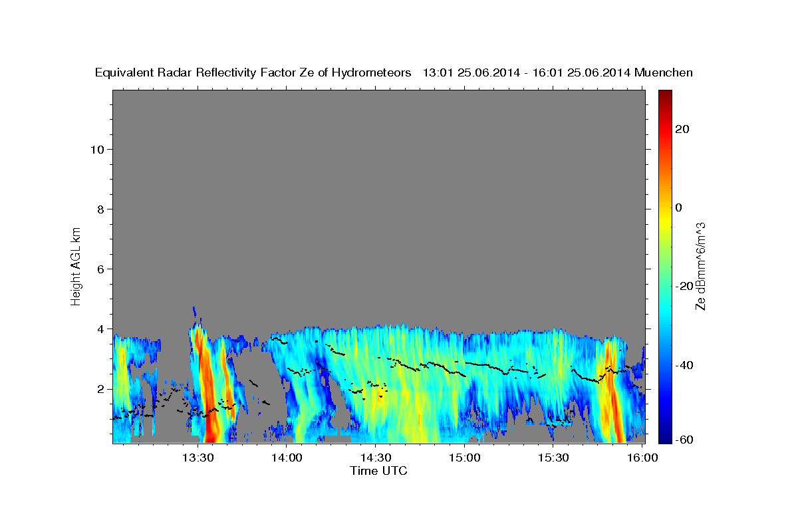Click the '14:00' time tick label

pos(287,458)
